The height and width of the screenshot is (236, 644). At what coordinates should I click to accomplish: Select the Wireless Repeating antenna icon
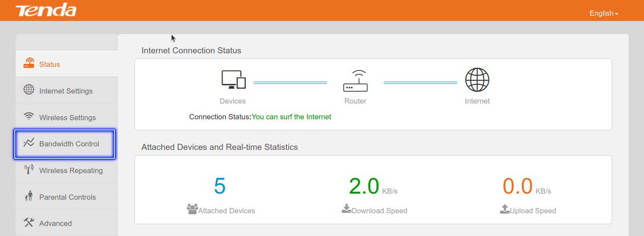coord(29,169)
